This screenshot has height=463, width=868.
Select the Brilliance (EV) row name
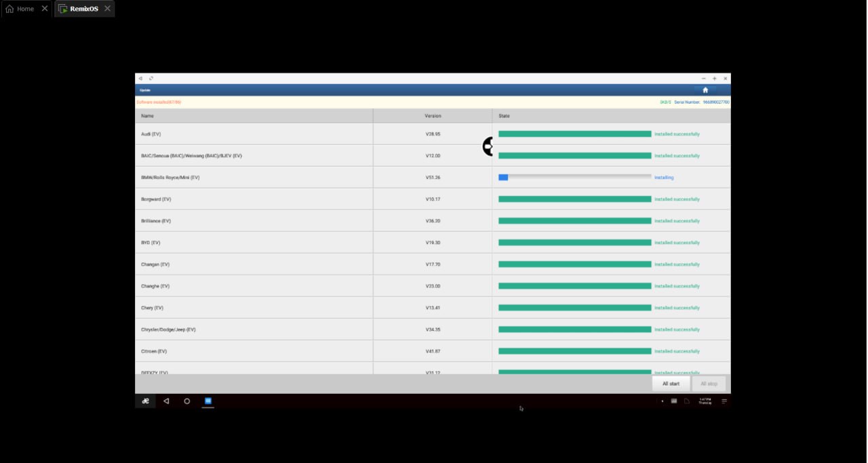pos(156,221)
